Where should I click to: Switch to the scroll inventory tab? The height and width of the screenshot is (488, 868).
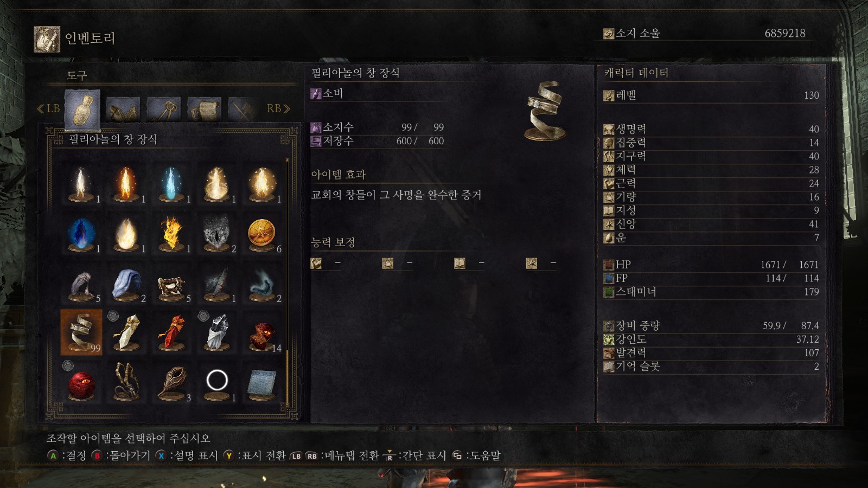click(204, 110)
